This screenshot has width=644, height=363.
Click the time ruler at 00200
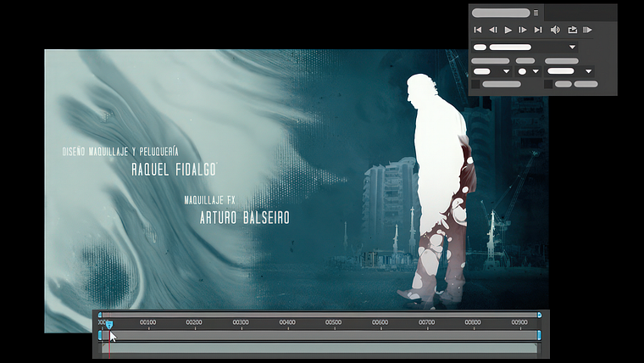click(194, 322)
